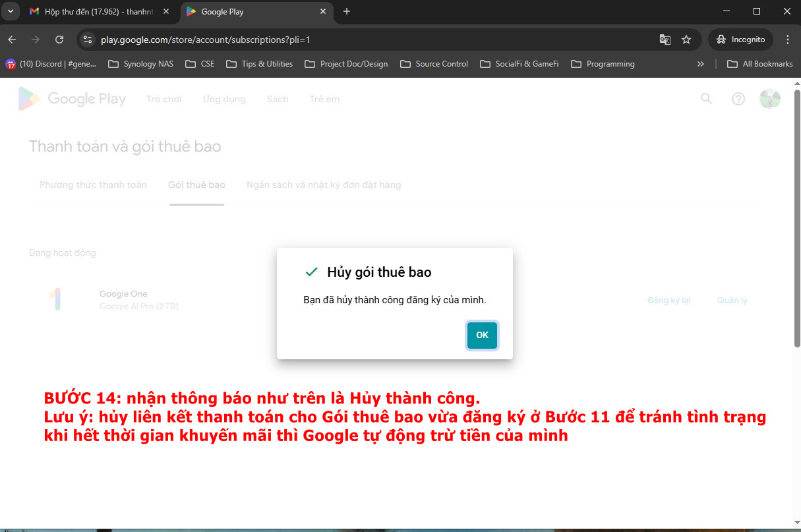Bookmark this page with star icon
The image size is (801, 532).
click(686, 40)
